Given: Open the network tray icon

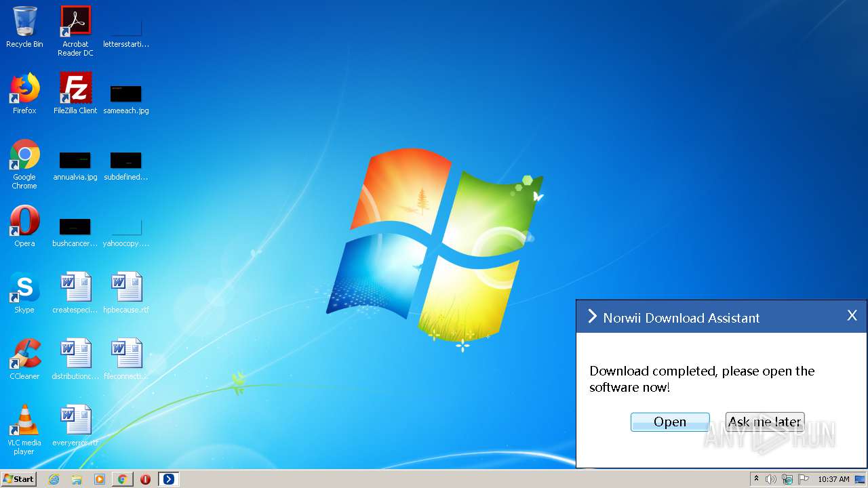Looking at the screenshot, I should [787, 479].
